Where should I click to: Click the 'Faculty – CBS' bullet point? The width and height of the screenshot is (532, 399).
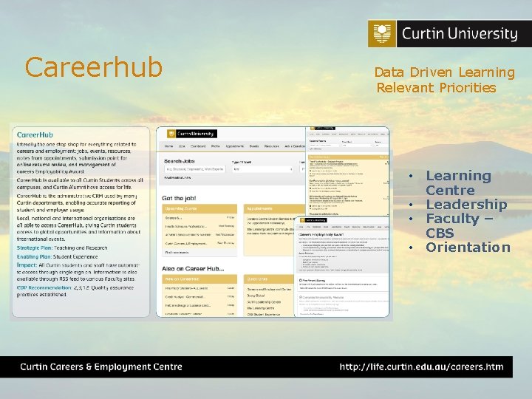tap(460, 226)
